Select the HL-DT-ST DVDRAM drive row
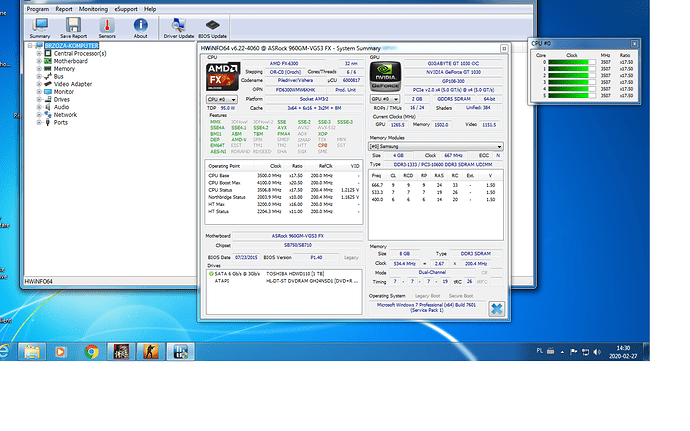Screen dimensions: 690x431 [284, 281]
